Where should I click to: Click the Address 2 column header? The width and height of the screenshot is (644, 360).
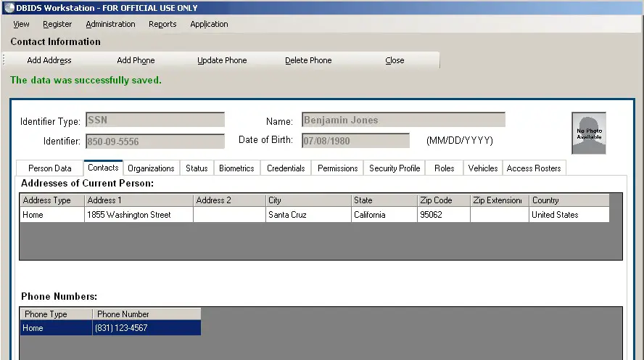click(x=230, y=200)
